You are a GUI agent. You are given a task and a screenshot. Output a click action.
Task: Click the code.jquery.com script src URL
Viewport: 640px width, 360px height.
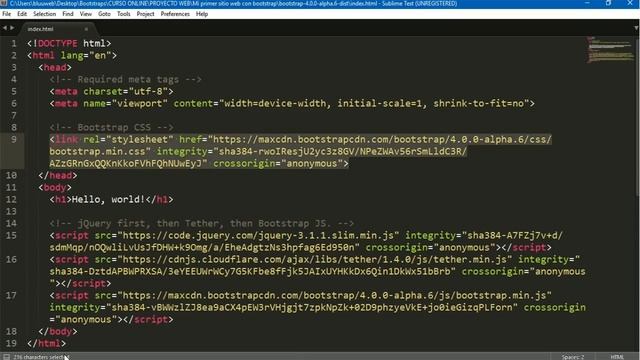258,236
